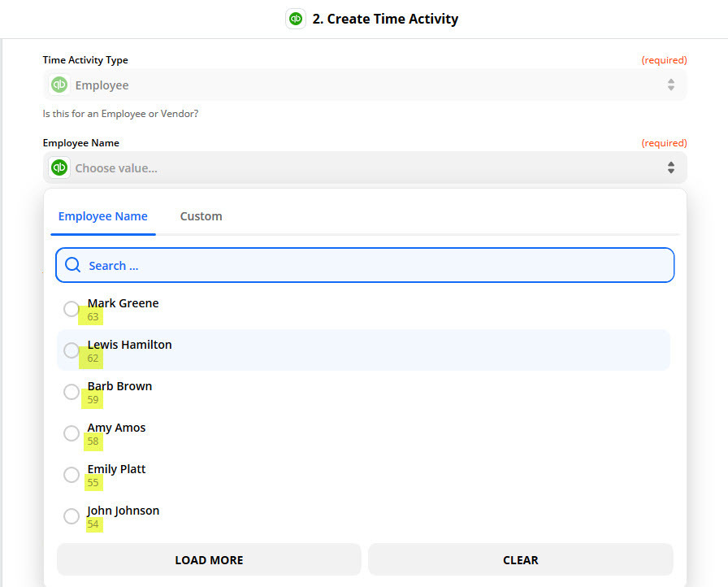The width and height of the screenshot is (728, 587).
Task: Click ID value 62 under Lewis Hamilton
Action: tap(93, 359)
